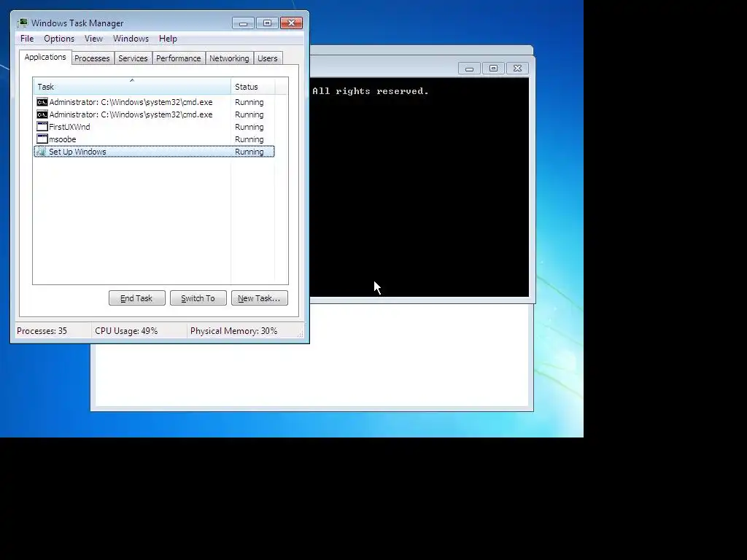Close the Windows Task Manager window

[292, 23]
